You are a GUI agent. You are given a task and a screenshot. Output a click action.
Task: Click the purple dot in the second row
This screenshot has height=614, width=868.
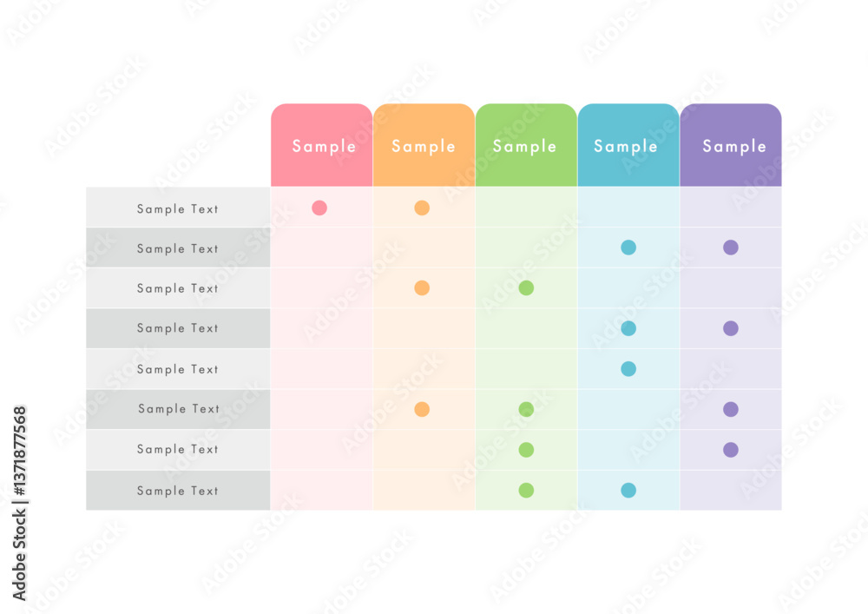(x=731, y=248)
